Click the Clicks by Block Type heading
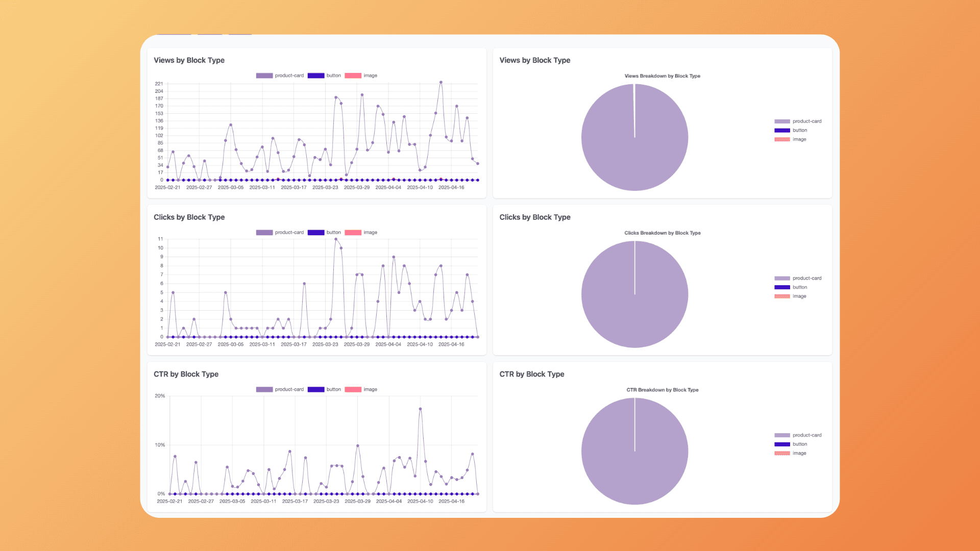This screenshot has width=980, height=551. [189, 217]
